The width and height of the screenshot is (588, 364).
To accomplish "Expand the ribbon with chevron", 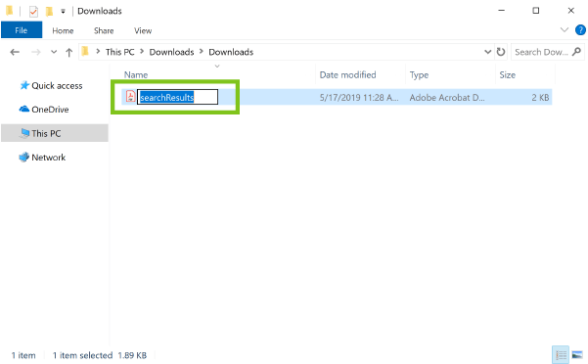I will point(564,29).
